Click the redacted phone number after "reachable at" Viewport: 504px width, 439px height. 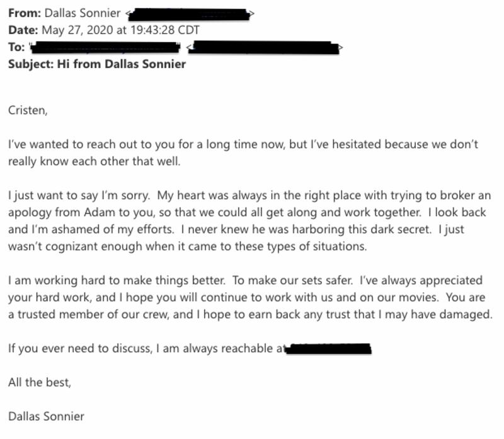click(x=328, y=348)
